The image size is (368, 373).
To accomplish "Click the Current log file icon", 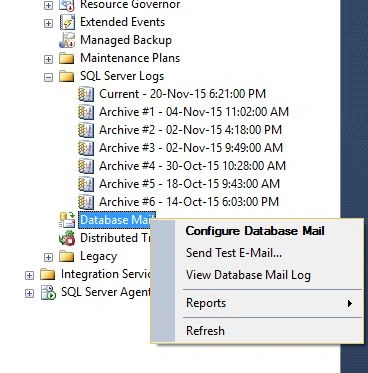I will 86,94.
